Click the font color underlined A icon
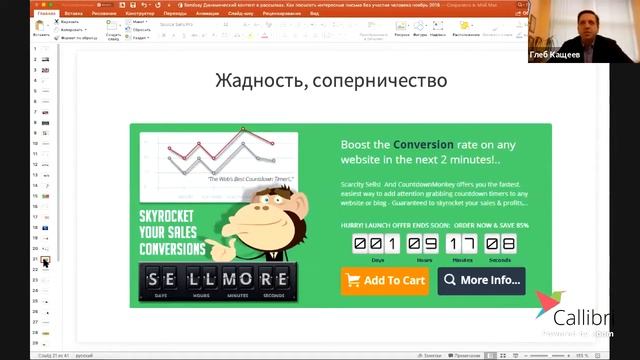This screenshot has width=640, height=360. click(x=264, y=36)
